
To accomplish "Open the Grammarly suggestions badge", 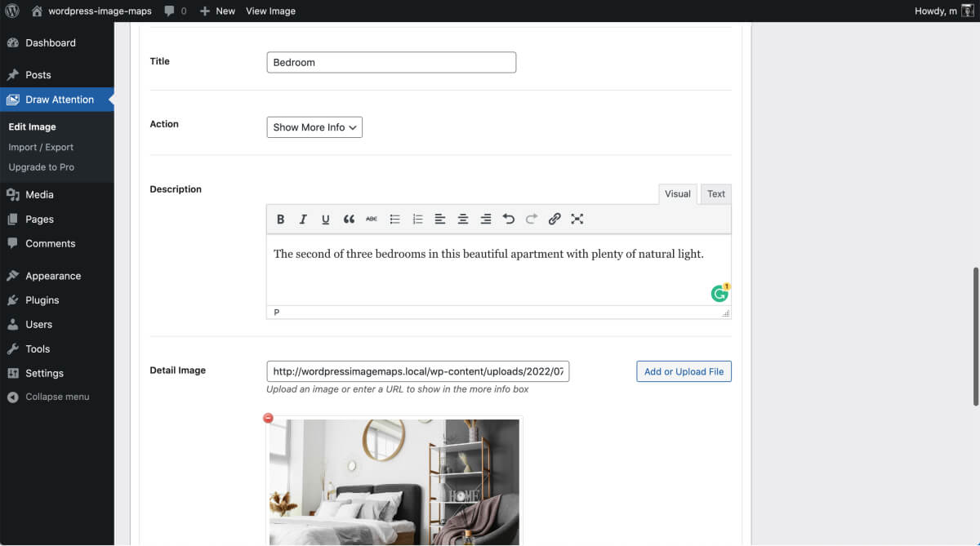I will 719,294.
